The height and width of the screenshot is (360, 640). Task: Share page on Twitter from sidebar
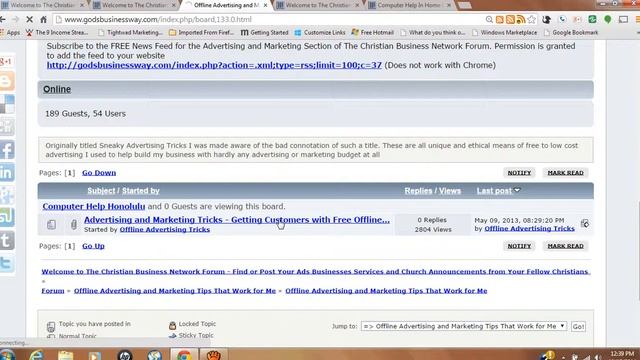(x=7, y=264)
